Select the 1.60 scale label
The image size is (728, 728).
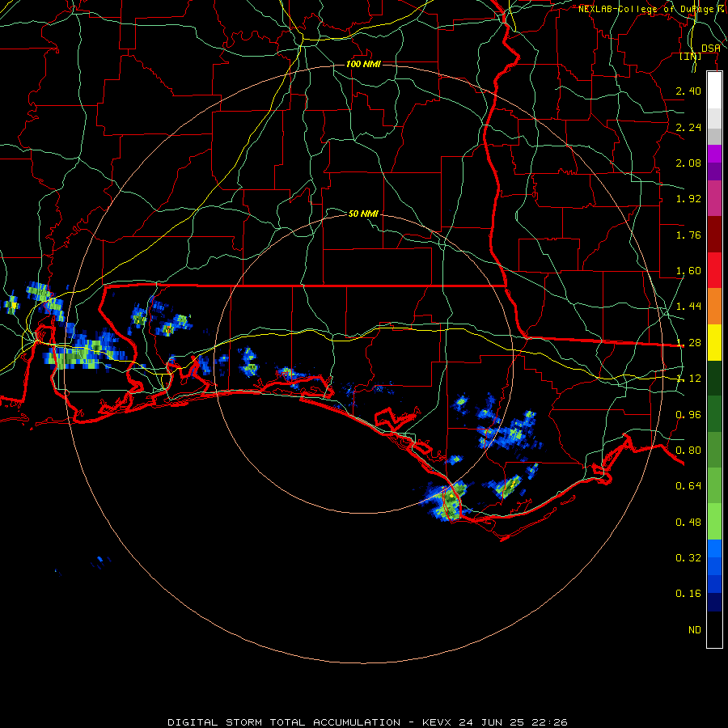(x=688, y=271)
